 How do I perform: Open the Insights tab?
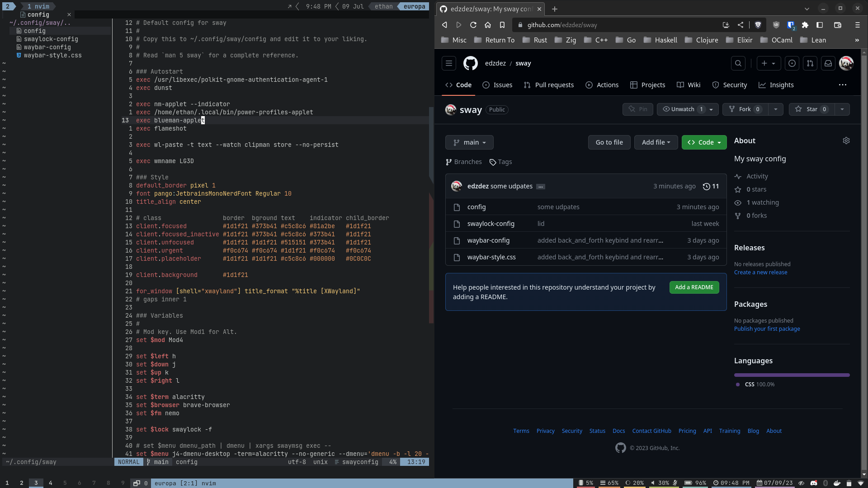[776, 85]
